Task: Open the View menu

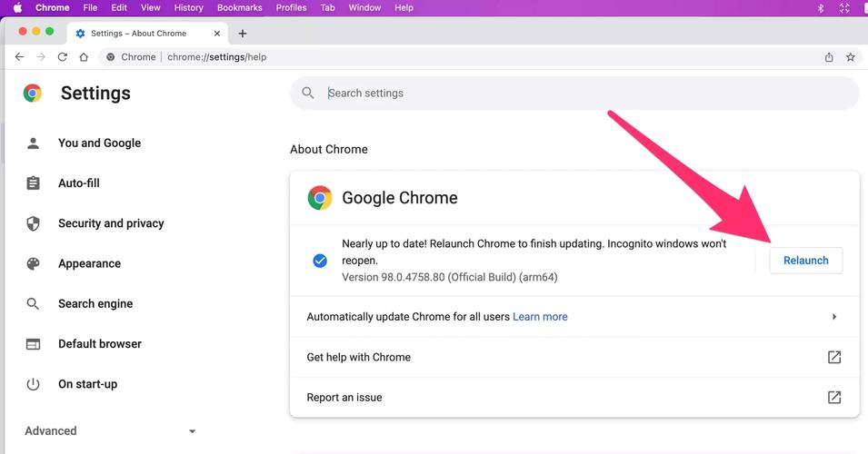Action: [151, 8]
